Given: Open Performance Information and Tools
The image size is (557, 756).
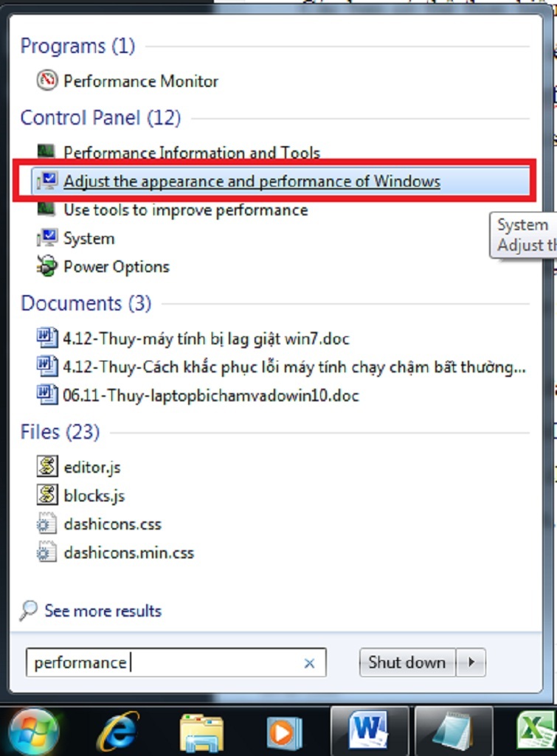Looking at the screenshot, I should click(x=179, y=153).
